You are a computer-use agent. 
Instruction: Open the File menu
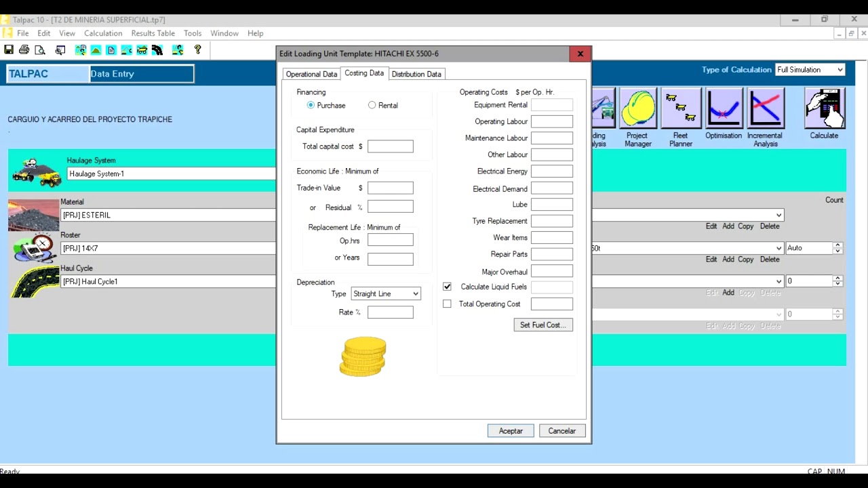(23, 33)
